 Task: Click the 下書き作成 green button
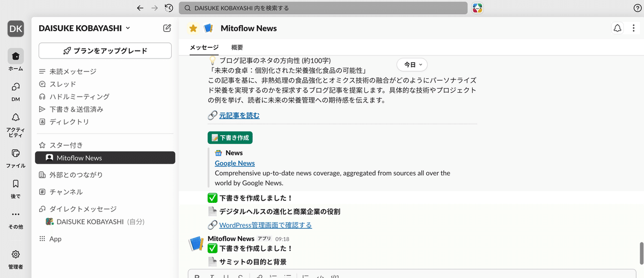pyautogui.click(x=230, y=138)
